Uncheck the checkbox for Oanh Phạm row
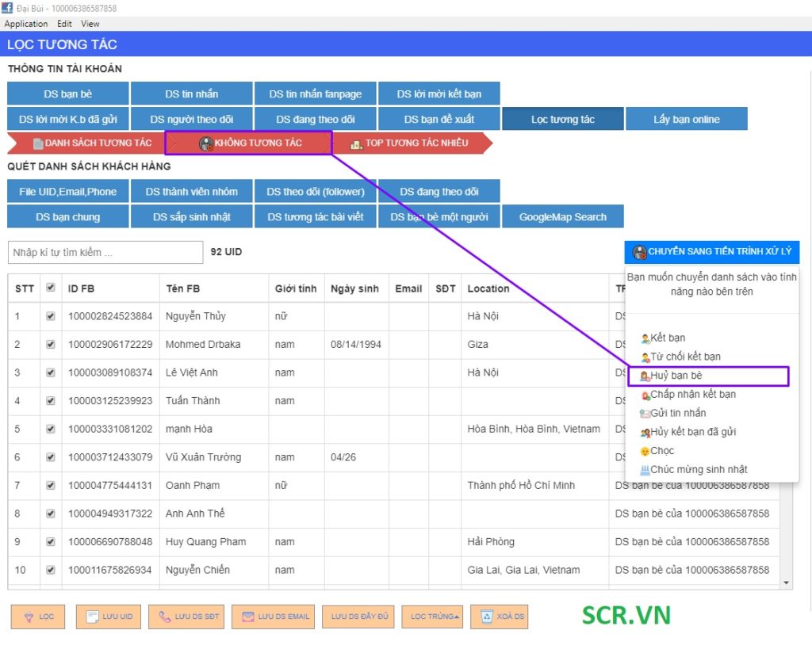This screenshot has width=812, height=653. 51,485
